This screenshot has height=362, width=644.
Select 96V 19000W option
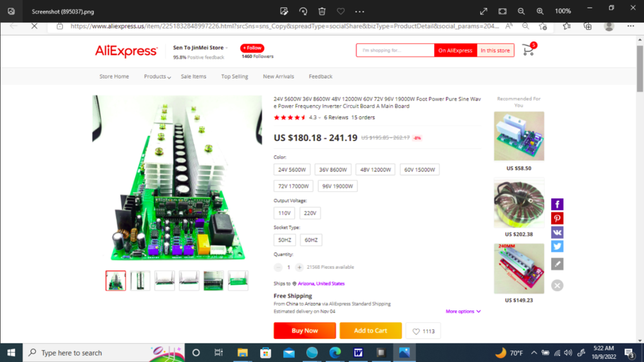337,186
